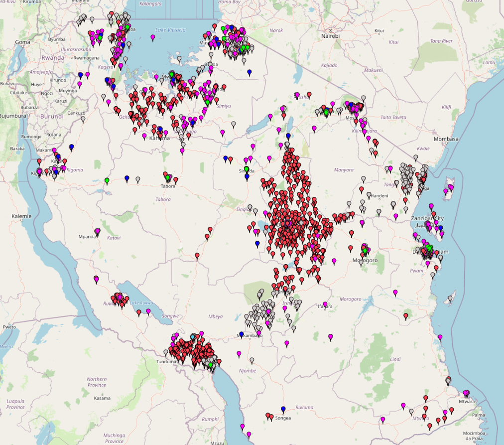The image size is (504, 445).
Task: Select the magenta marker on Lake Victoria
Action: pos(153,37)
